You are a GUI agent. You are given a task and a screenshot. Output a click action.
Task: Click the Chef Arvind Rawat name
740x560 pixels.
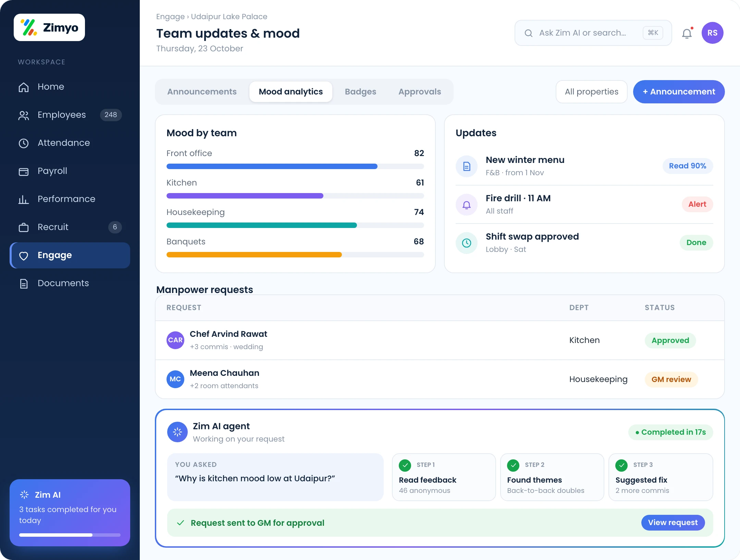pyautogui.click(x=229, y=334)
